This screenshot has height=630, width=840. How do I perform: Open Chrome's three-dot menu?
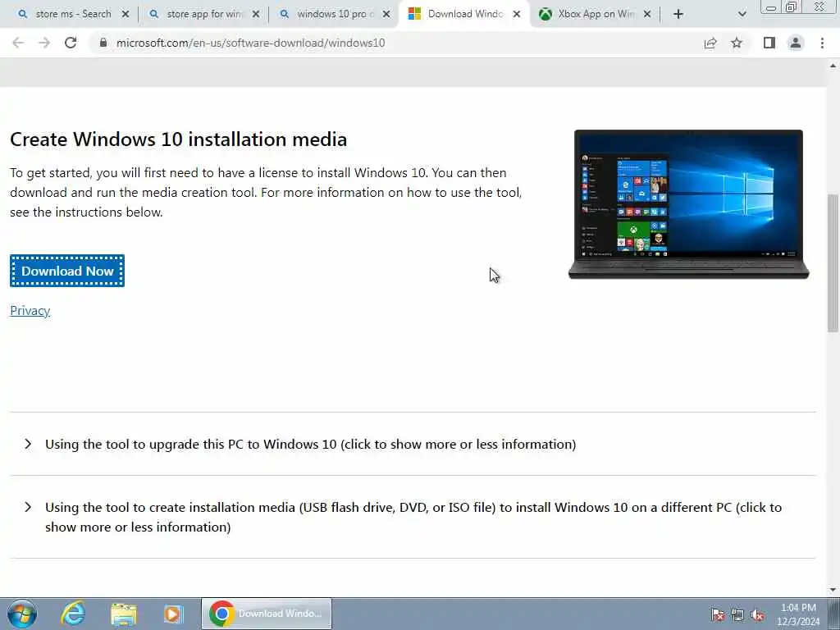(x=822, y=43)
